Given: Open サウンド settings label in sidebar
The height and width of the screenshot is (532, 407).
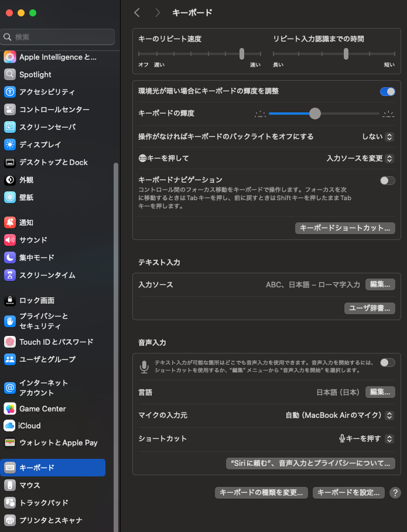Looking at the screenshot, I should click(x=33, y=240).
